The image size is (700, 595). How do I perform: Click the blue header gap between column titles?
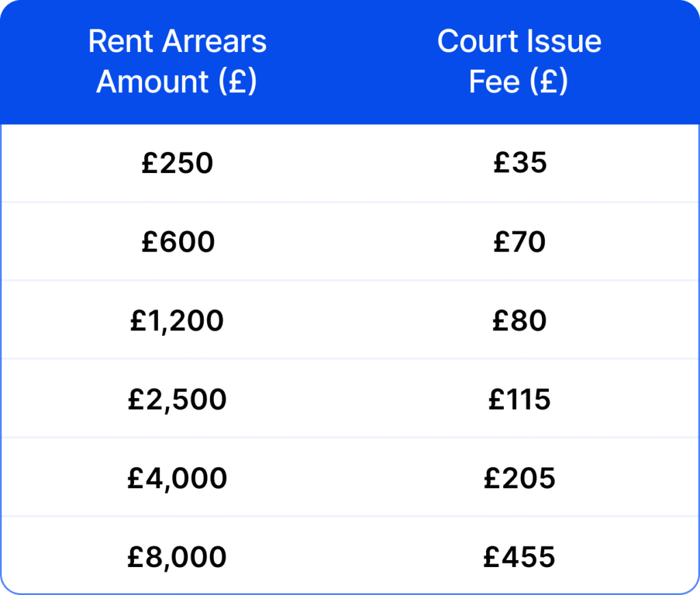coord(350,62)
